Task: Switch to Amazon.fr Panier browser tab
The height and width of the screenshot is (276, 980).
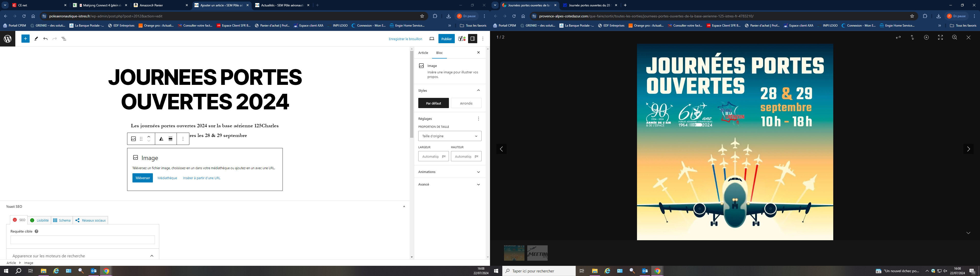Action: click(161, 5)
